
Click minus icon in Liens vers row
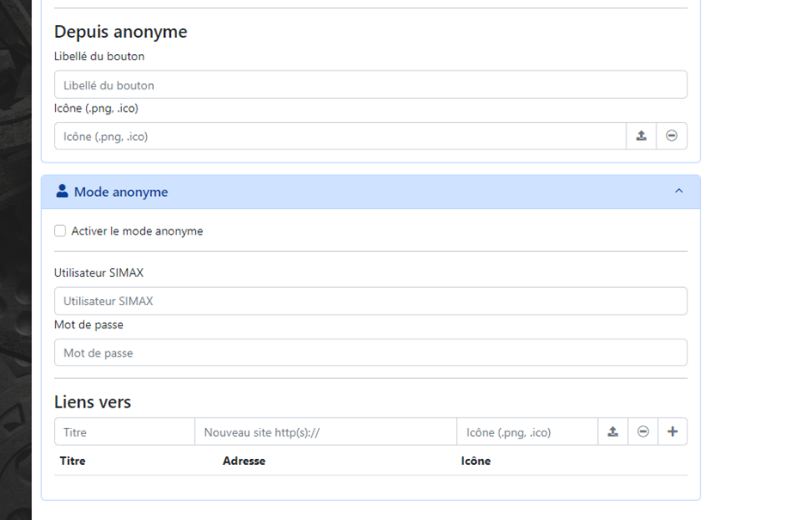tap(643, 431)
